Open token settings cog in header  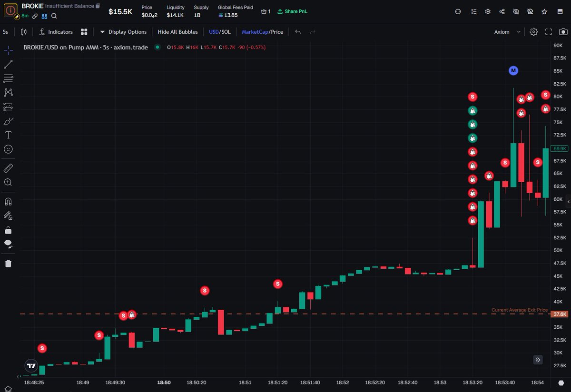click(488, 11)
